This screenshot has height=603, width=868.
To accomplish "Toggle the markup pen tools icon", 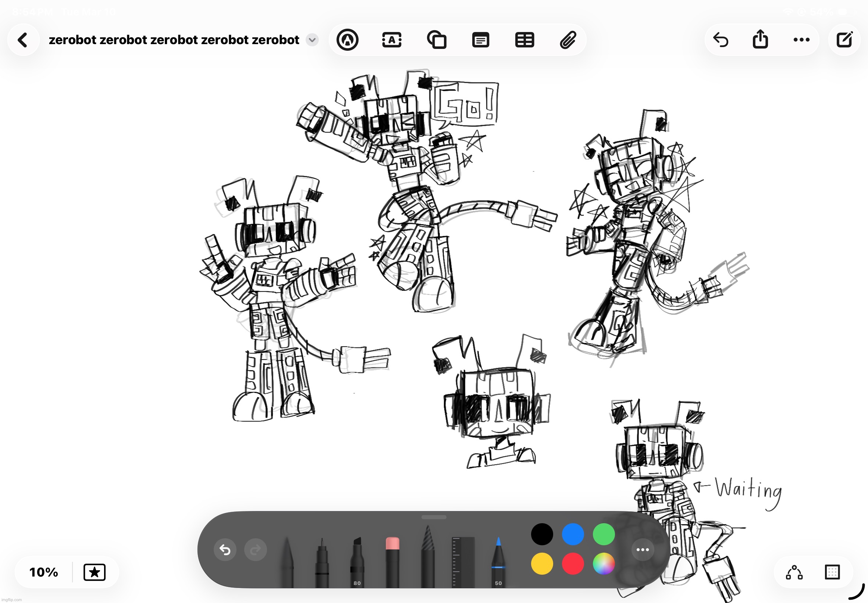I will 347,40.
